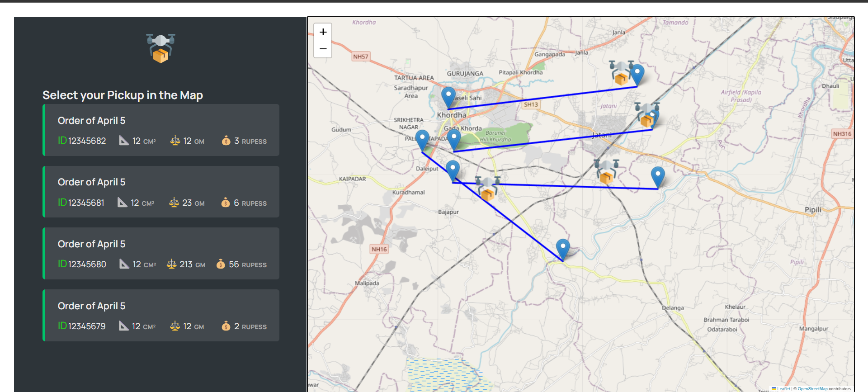Pick the westernmost blue map pin
This screenshot has width=868, height=392.
click(x=422, y=141)
